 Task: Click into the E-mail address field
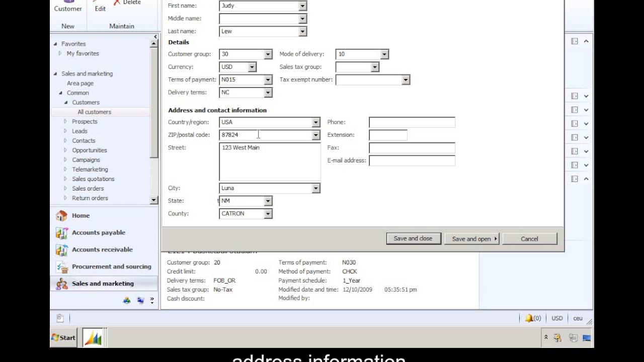click(412, 161)
